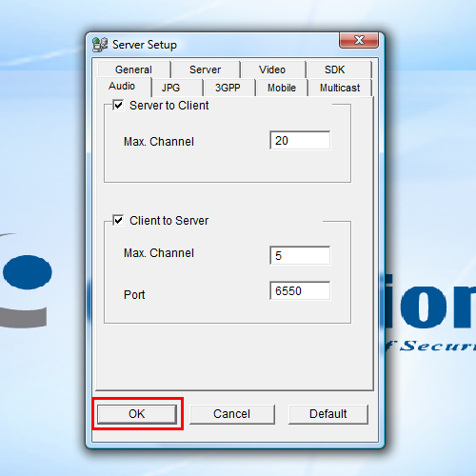
Task: Select the Audio tab
Action: [x=122, y=86]
